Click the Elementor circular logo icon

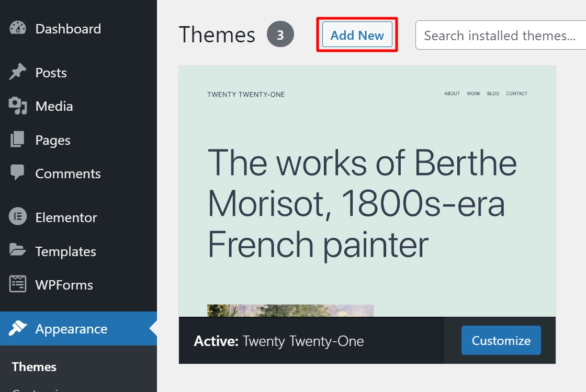point(18,217)
